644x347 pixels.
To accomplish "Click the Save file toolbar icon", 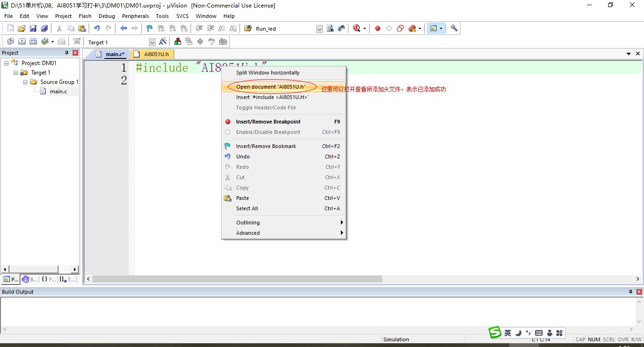I will tap(33, 28).
